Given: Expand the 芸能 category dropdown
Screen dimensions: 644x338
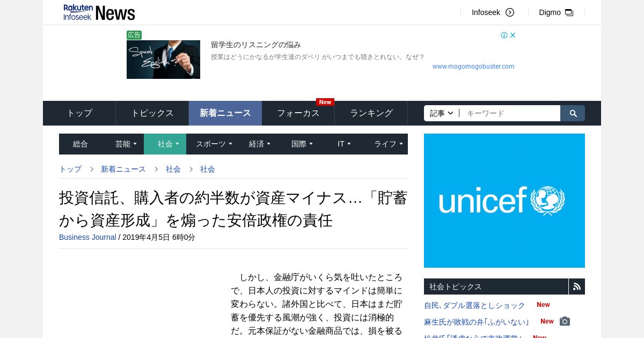Looking at the screenshot, I should (x=126, y=144).
